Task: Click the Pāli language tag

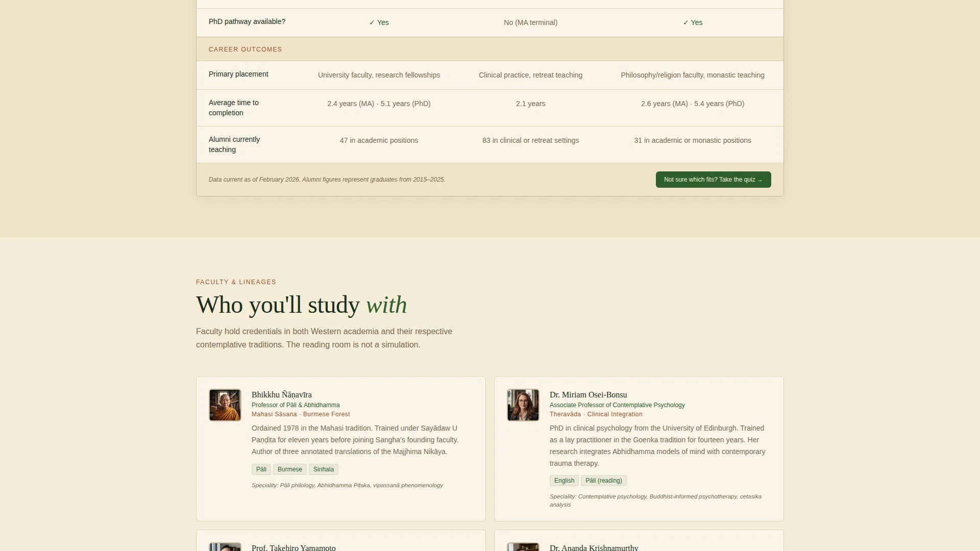Action: (x=261, y=469)
